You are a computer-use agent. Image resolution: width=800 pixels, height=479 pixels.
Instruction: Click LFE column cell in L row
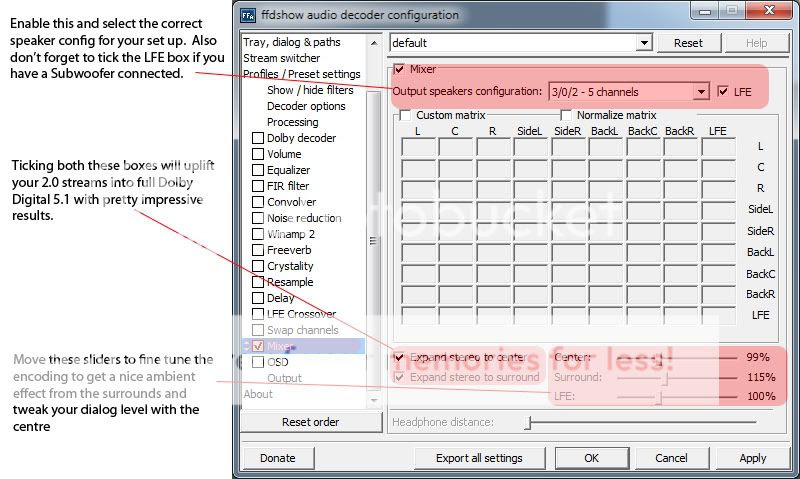(x=718, y=147)
